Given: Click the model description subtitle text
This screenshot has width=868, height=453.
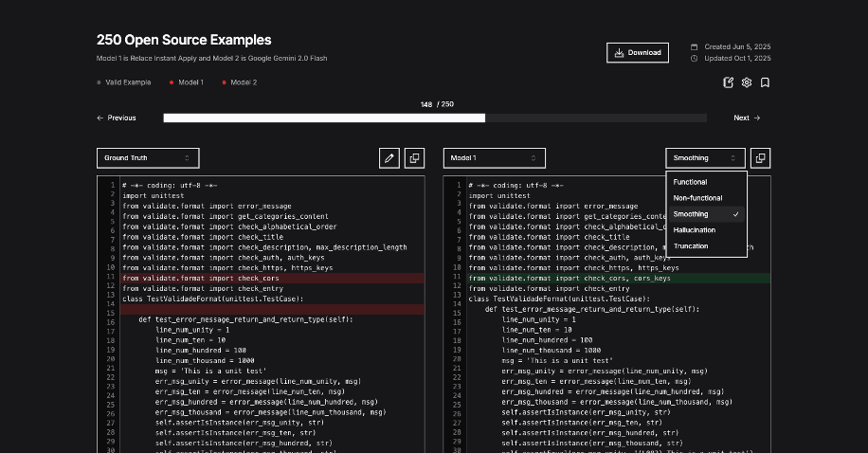Looking at the screenshot, I should coord(211,58).
